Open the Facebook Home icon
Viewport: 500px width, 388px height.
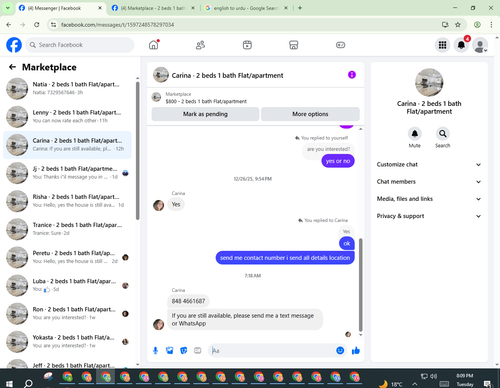154,45
